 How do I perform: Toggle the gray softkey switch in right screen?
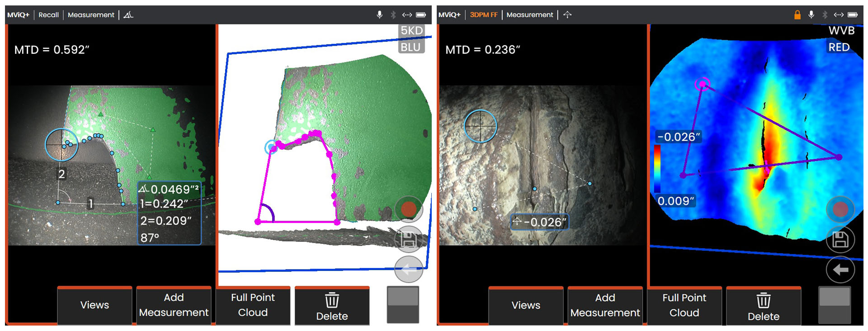(x=835, y=305)
